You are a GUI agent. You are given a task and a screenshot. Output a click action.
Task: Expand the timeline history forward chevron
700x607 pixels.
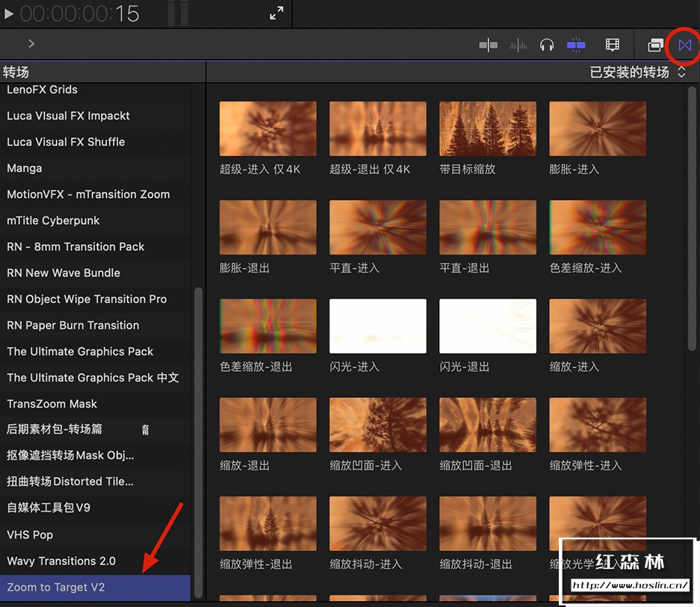[x=31, y=44]
